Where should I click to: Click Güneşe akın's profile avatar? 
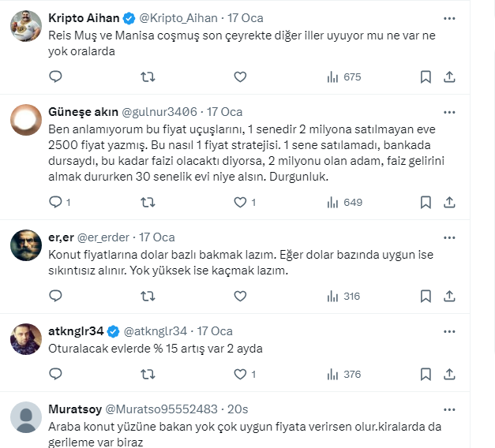26,120
